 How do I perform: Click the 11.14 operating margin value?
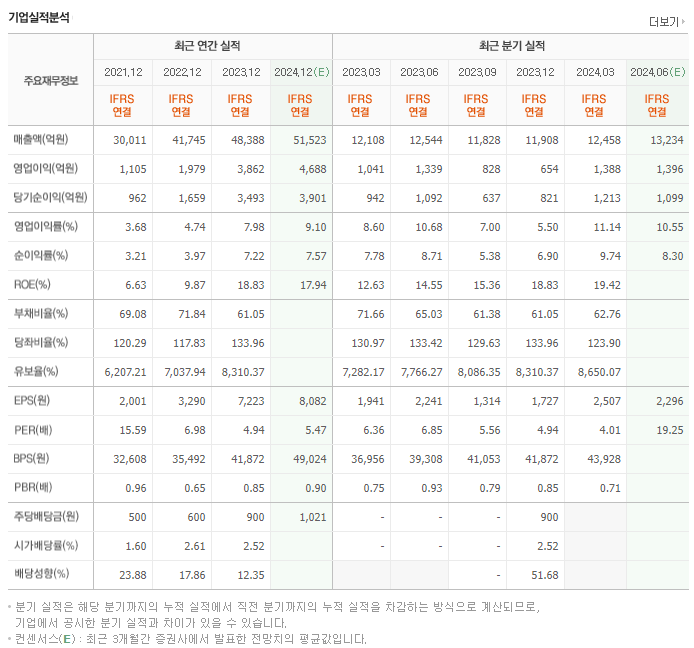[x=607, y=227]
